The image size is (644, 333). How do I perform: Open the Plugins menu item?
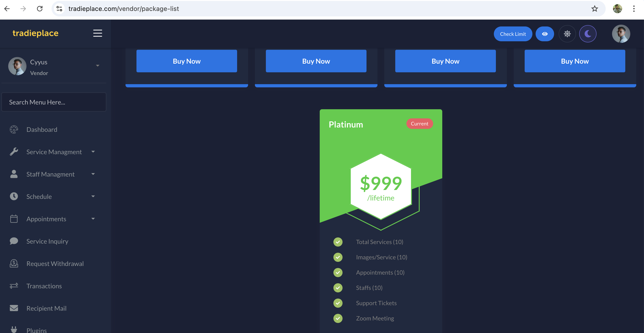[x=37, y=330]
